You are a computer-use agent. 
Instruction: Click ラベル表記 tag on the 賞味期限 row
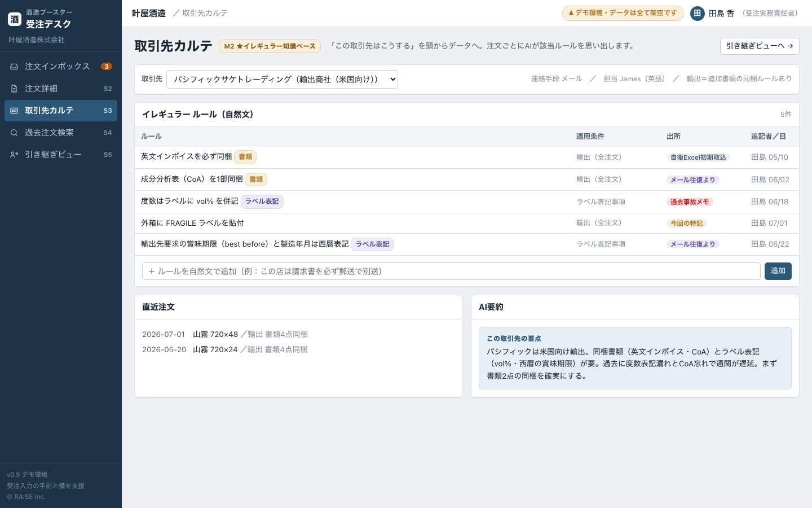372,244
